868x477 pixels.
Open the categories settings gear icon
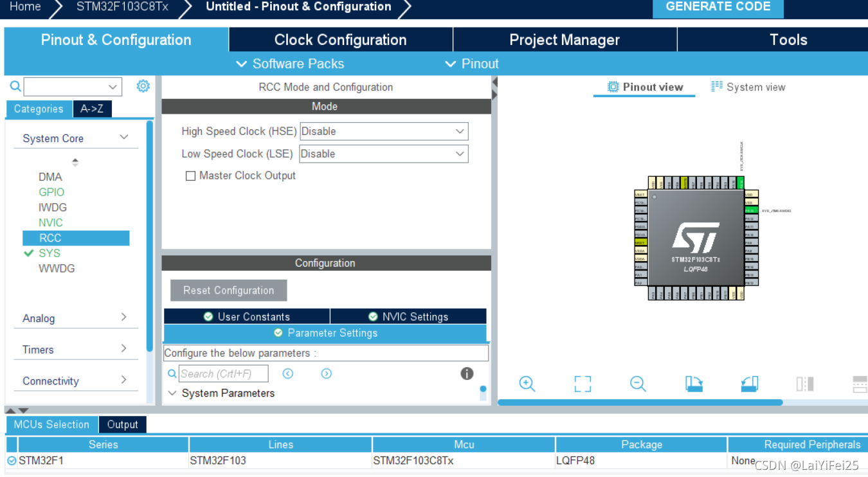pyautogui.click(x=143, y=86)
